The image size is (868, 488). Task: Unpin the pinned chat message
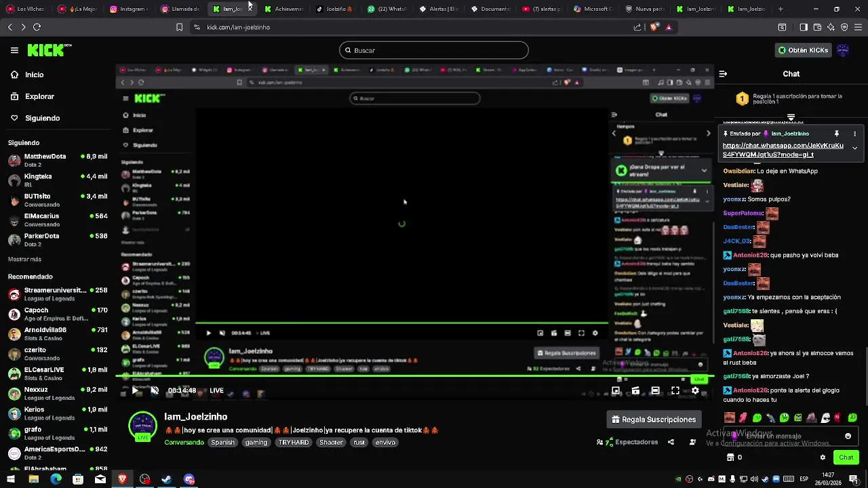click(837, 134)
